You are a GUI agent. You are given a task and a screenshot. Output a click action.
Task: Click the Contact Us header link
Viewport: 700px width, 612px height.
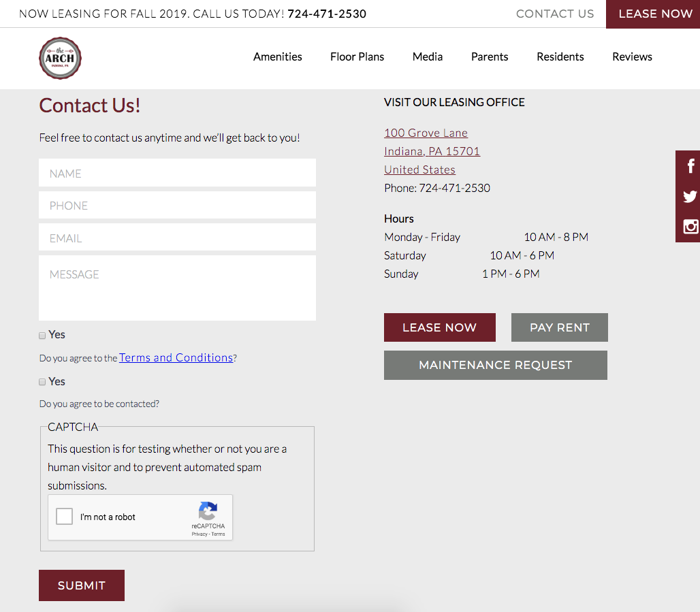click(555, 14)
